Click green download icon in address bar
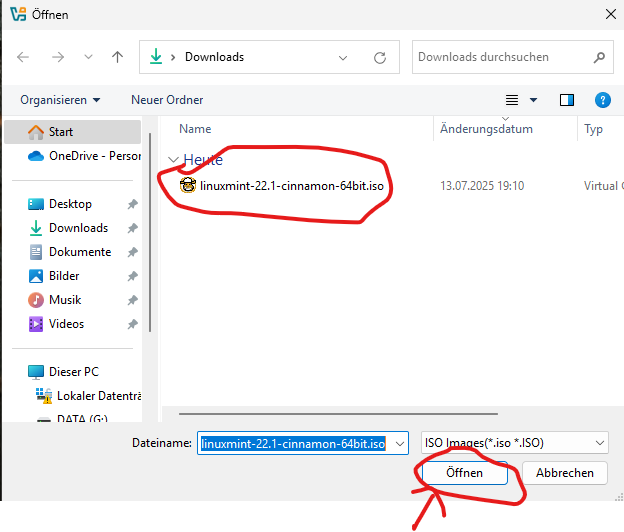 click(x=156, y=57)
